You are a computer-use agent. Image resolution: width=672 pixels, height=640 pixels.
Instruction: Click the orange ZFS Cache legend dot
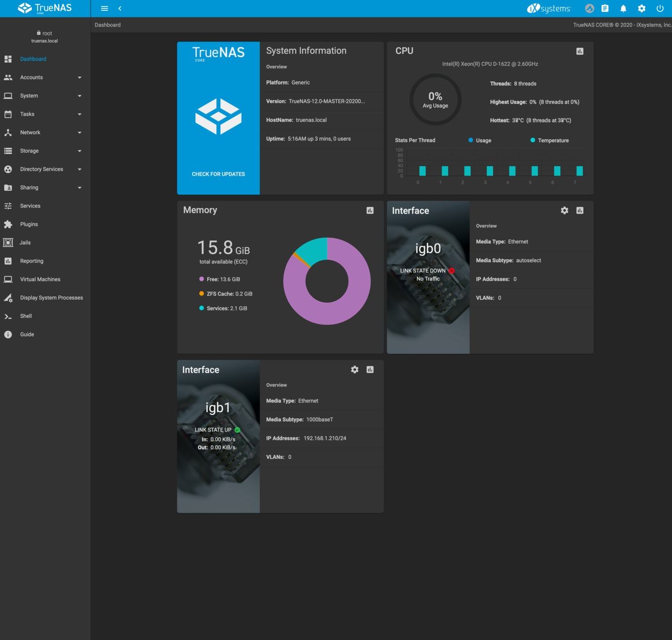(x=202, y=293)
